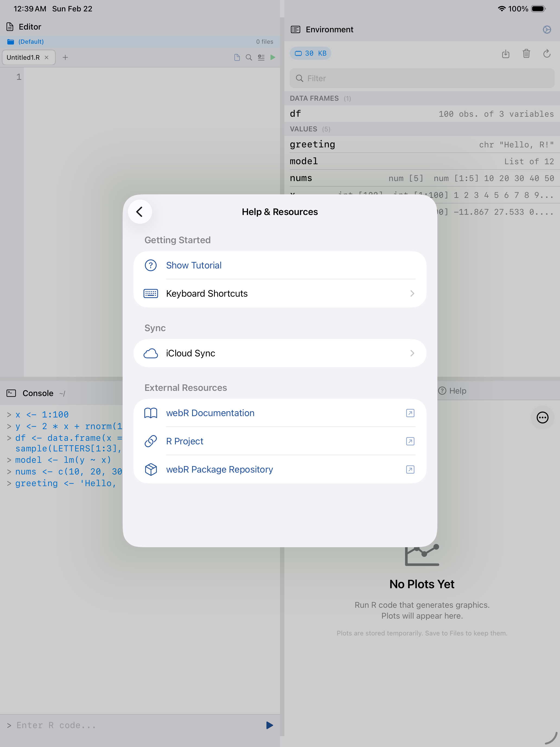Screen dimensions: 560x747
Task: Export environment data with the download icon
Action: click(x=506, y=54)
